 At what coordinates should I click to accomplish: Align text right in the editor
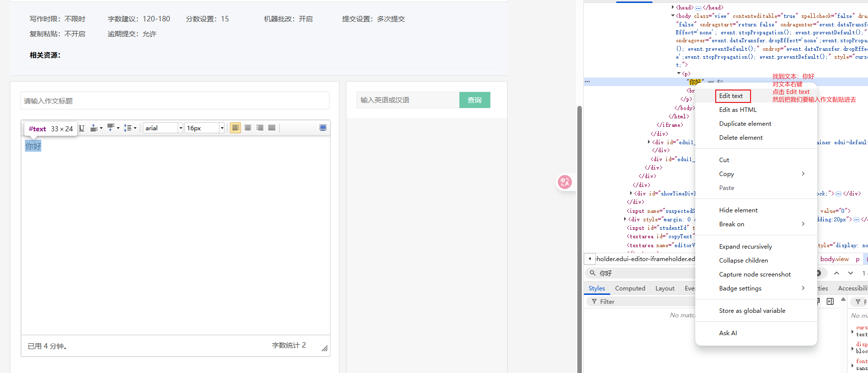[x=260, y=128]
